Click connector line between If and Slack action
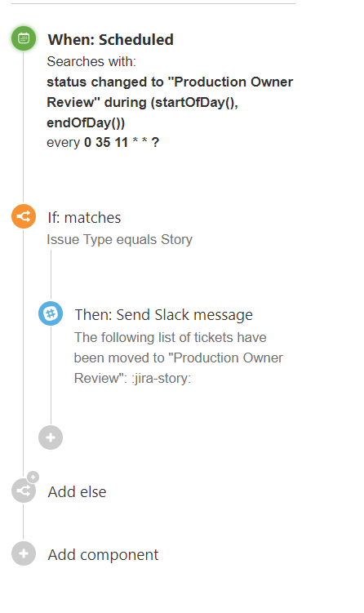364x613 pixels. pos(51,275)
